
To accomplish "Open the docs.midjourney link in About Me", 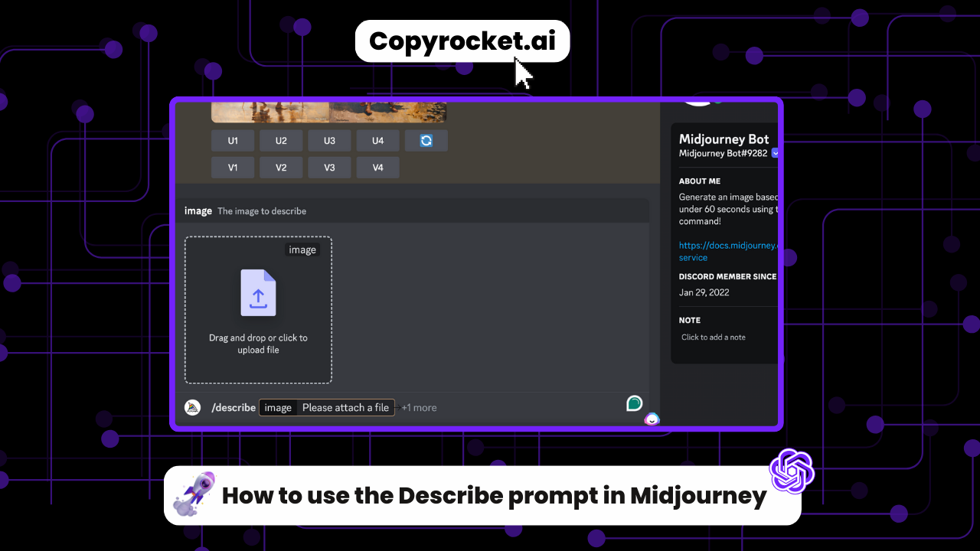I will (727, 246).
